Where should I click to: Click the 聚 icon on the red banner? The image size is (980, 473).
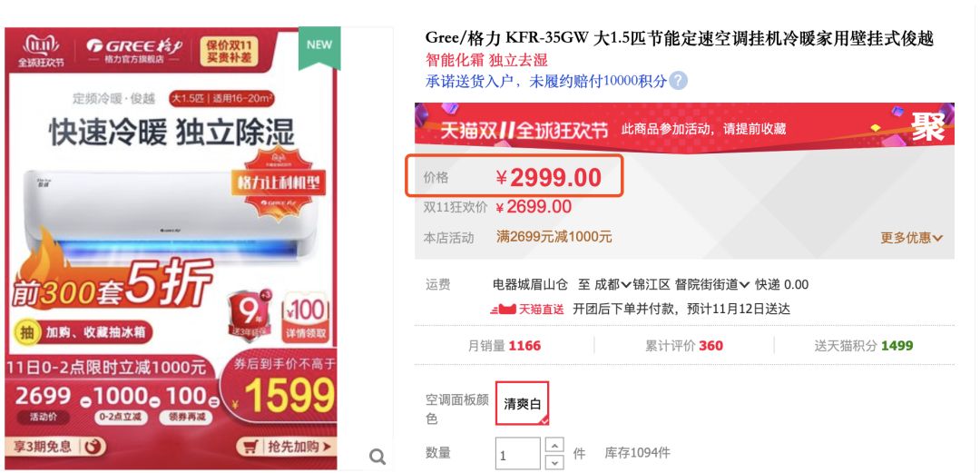(927, 126)
